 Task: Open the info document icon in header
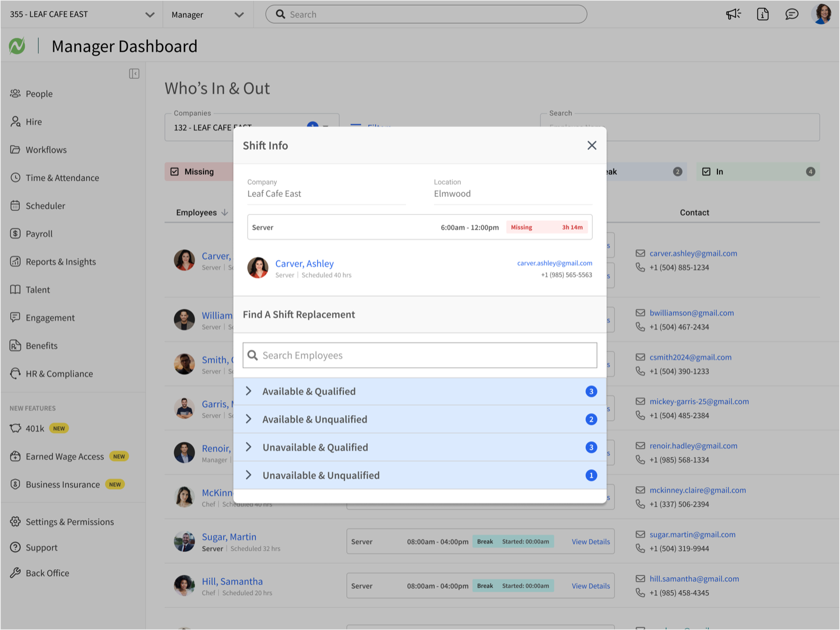[x=762, y=14]
